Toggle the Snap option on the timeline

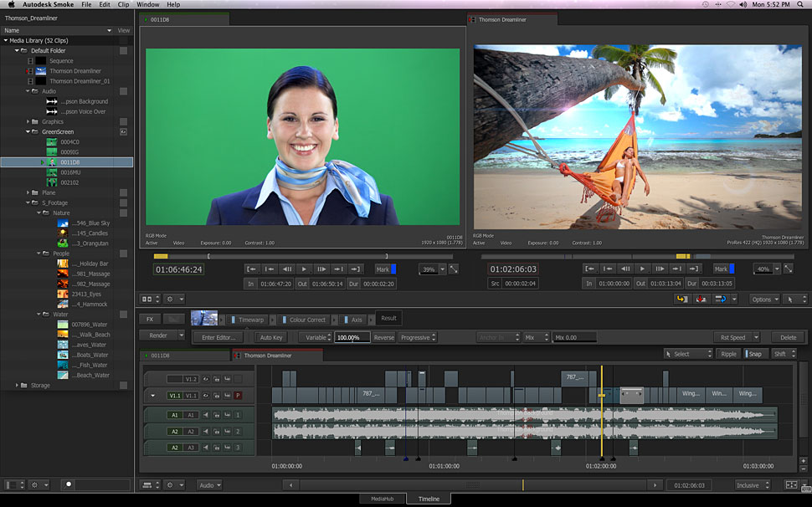[755, 354]
